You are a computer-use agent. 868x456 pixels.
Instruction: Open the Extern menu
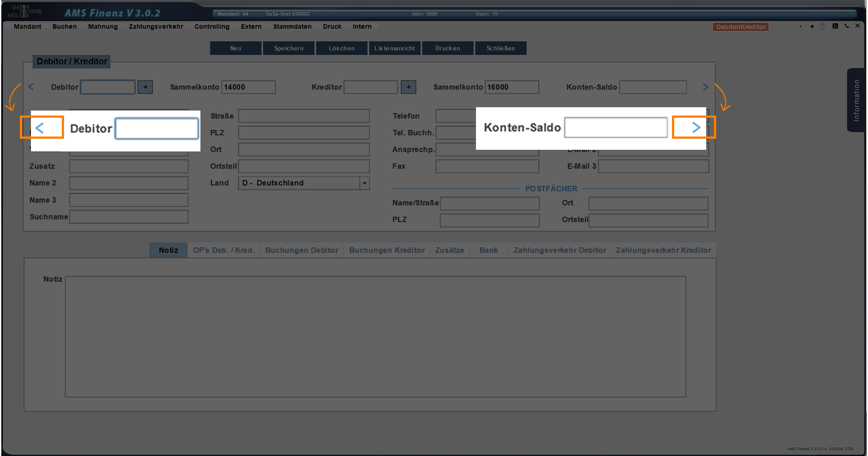tap(251, 27)
